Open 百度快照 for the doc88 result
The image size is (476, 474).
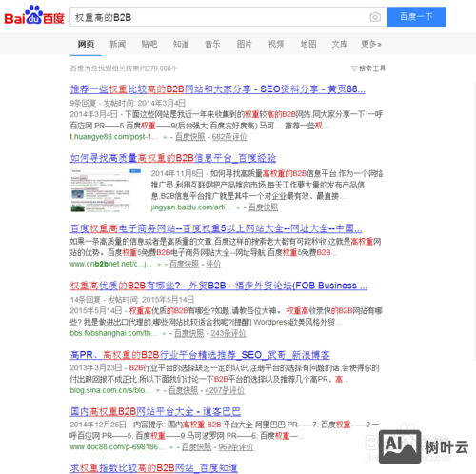(196, 447)
